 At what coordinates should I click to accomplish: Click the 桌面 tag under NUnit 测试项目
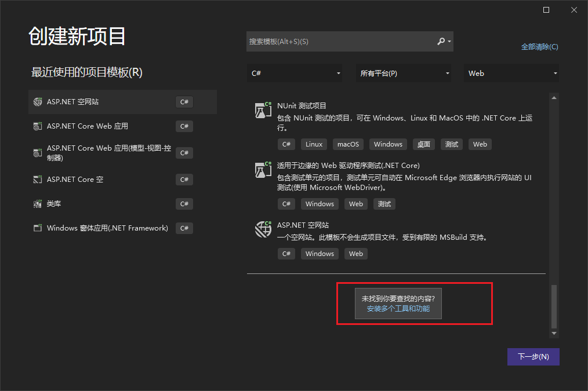[424, 144]
